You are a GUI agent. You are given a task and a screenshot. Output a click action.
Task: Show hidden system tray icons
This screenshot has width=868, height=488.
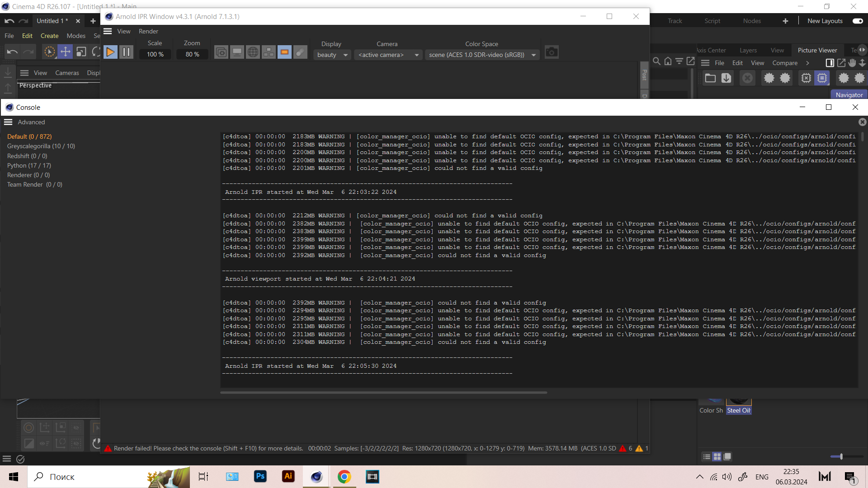[699, 477]
